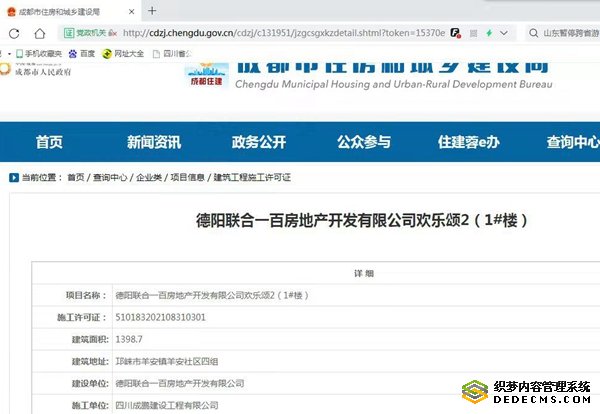Open the 公众参与 navigation menu
The height and width of the screenshot is (414, 600).
coord(363,142)
